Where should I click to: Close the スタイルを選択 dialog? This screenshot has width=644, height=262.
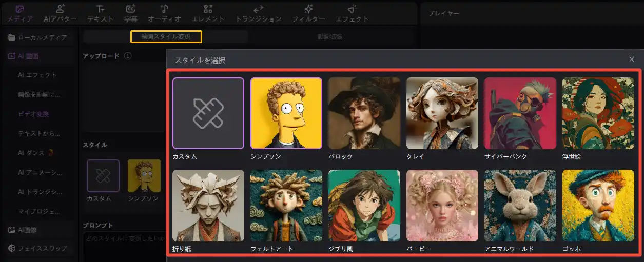pos(632,59)
